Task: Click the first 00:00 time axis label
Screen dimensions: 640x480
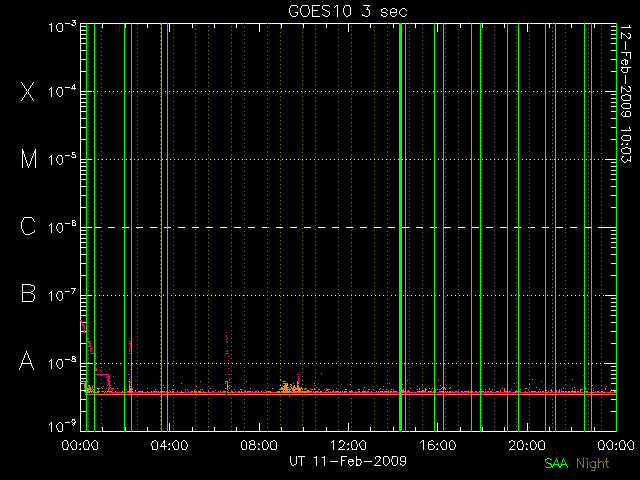Action: tap(80, 445)
